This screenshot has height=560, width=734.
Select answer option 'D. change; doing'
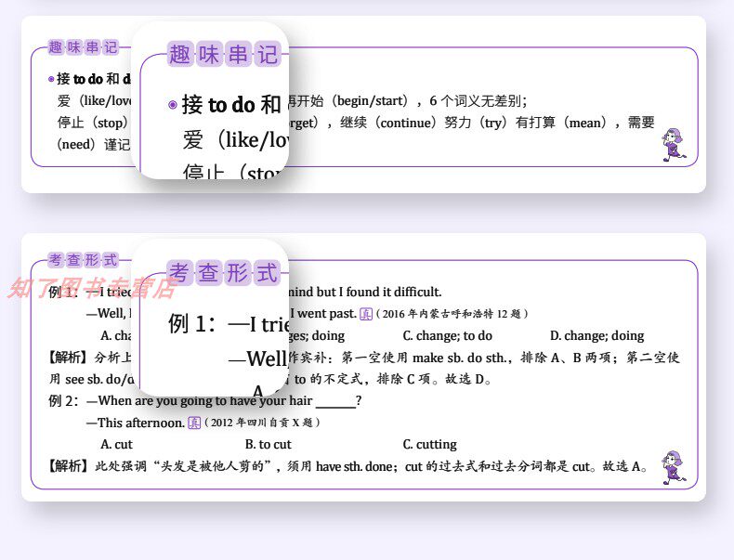coord(596,335)
